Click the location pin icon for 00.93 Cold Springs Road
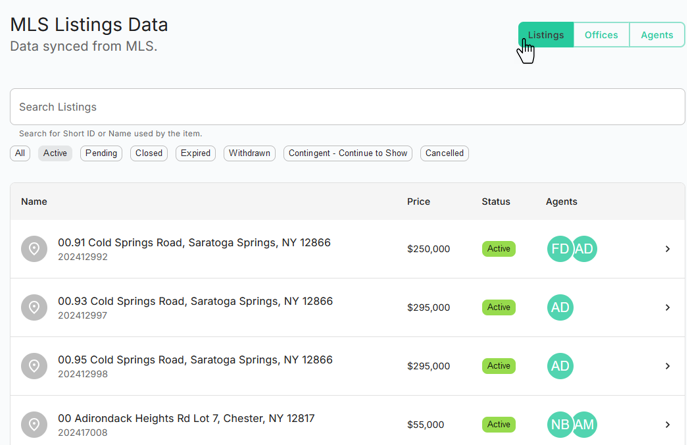687x445 pixels. (34, 307)
